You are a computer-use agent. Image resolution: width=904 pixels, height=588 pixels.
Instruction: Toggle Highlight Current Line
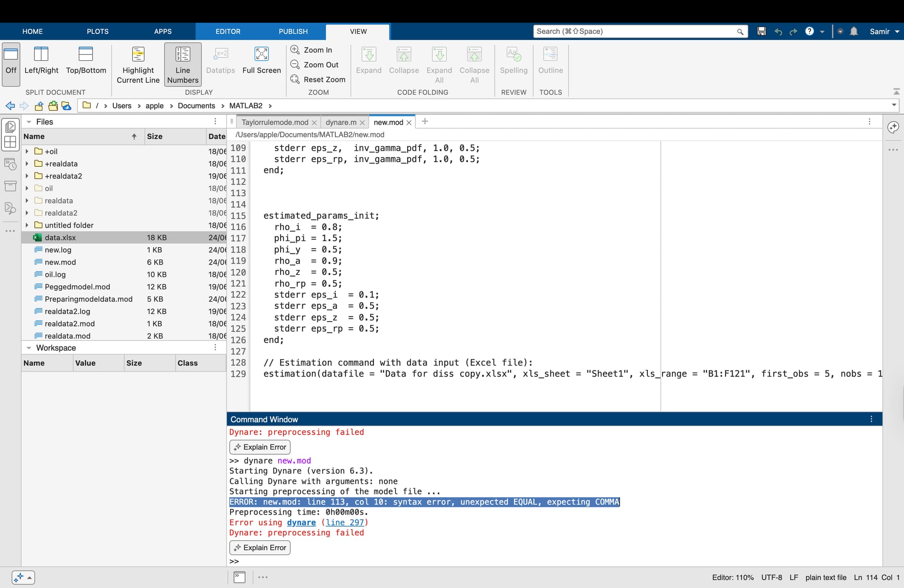tap(138, 64)
